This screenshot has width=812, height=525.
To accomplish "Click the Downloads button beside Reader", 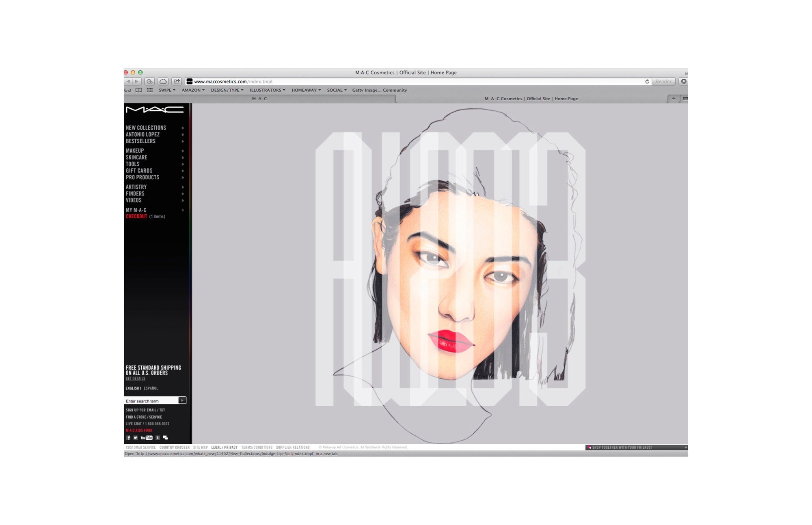I will coord(684,82).
